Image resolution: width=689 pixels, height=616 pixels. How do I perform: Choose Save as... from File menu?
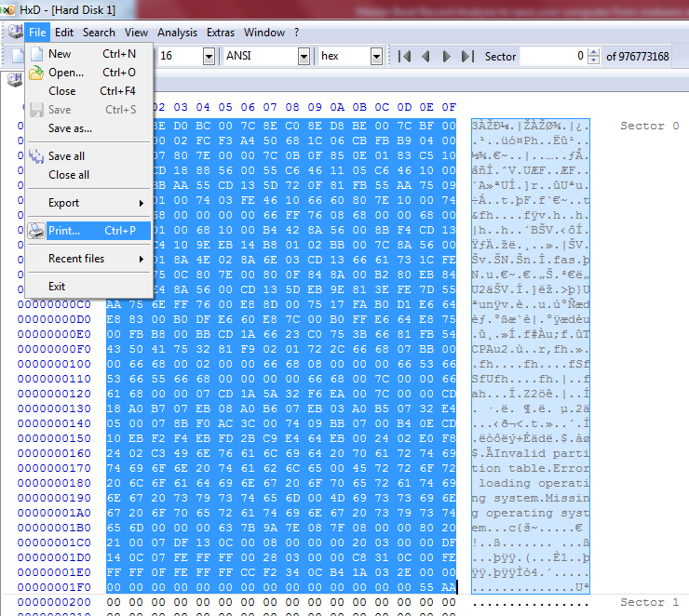click(x=70, y=128)
